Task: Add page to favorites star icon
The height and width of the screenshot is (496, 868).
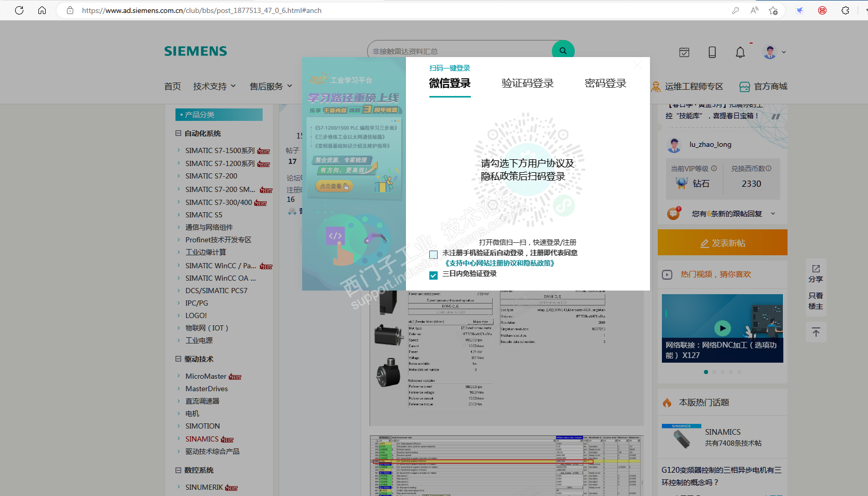Action: tap(773, 10)
